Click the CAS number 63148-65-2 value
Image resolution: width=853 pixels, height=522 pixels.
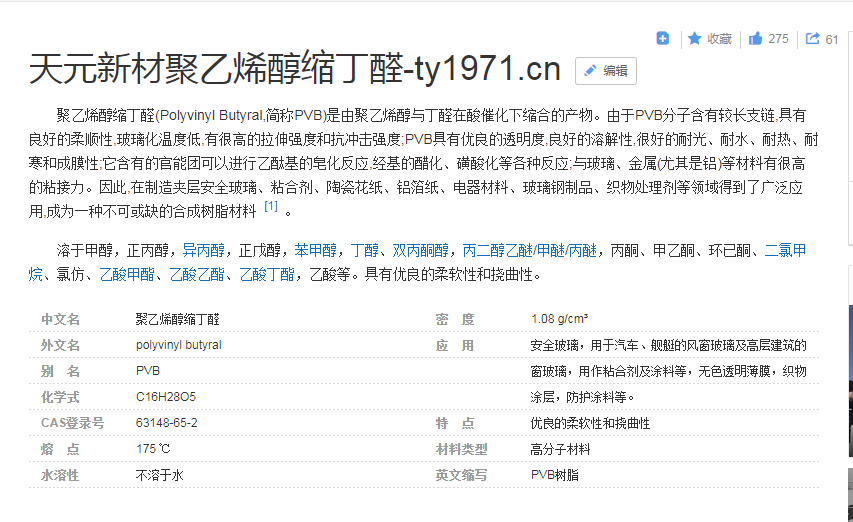[x=167, y=423]
